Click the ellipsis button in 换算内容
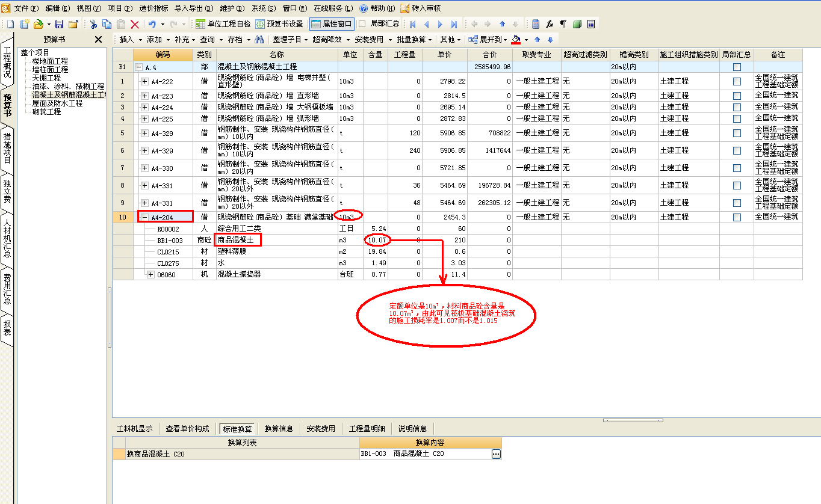 496,454
